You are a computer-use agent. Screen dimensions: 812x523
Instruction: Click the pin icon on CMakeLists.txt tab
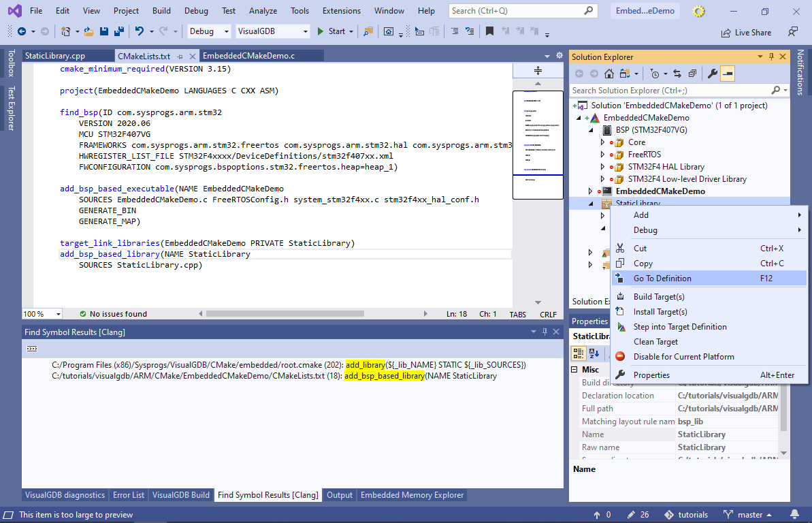[180, 56]
